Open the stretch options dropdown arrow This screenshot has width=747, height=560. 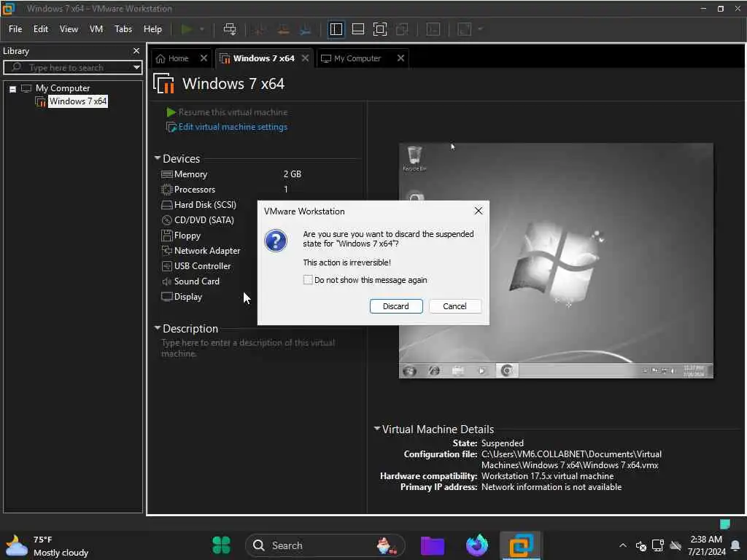(480, 29)
